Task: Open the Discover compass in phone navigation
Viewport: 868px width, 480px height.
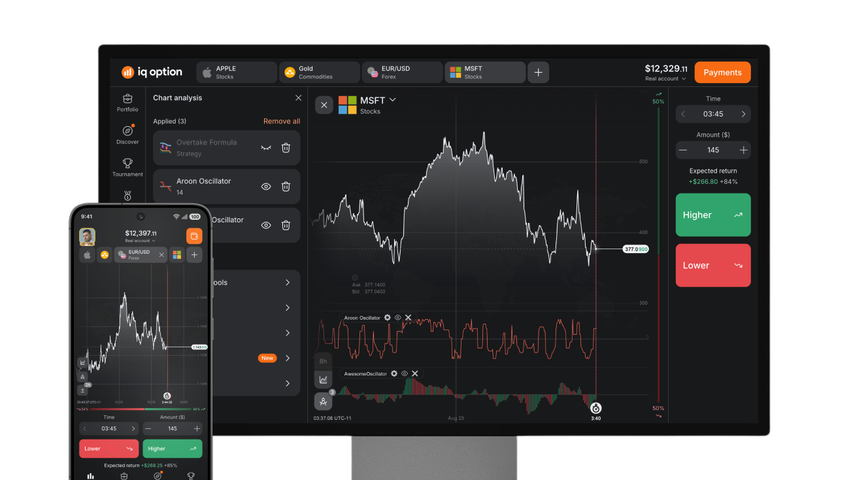Action: tap(158, 475)
